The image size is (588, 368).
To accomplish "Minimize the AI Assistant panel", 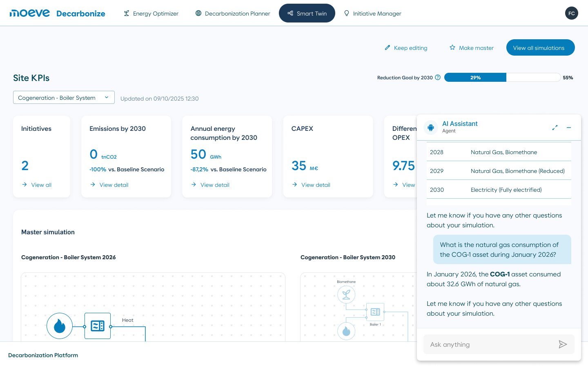I will click(568, 128).
